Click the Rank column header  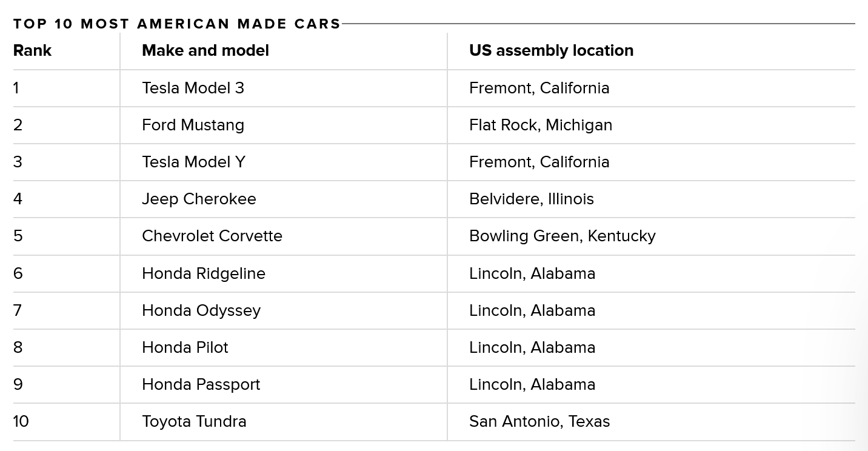(x=32, y=50)
